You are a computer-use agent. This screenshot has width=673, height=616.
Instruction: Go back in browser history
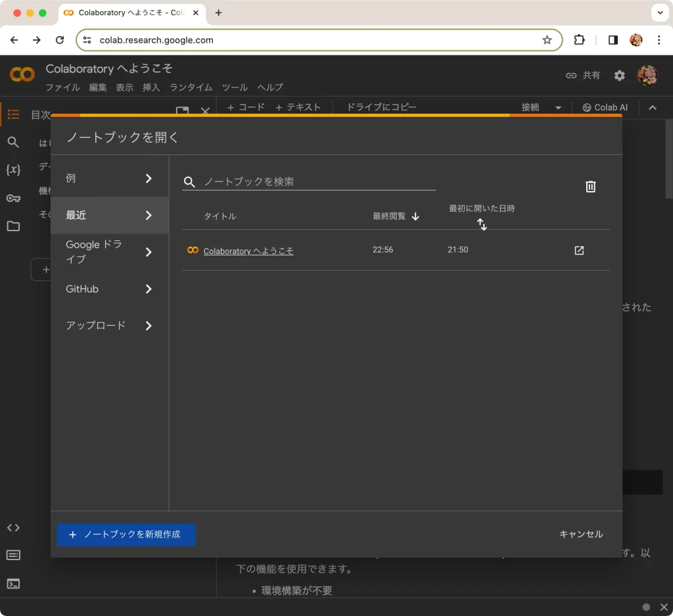14,40
